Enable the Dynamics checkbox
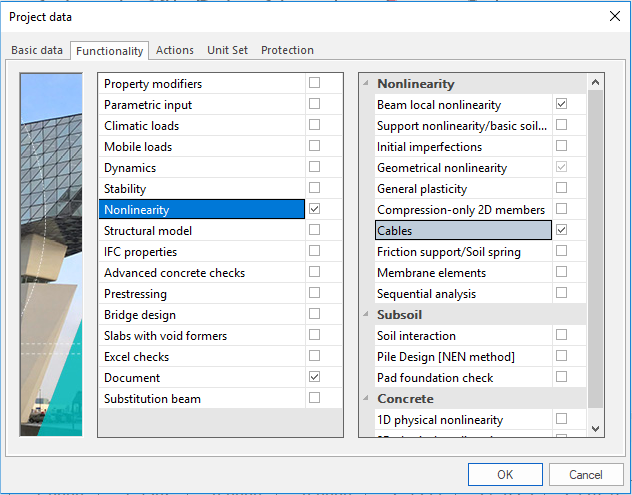The height and width of the screenshot is (495, 632). pyautogui.click(x=314, y=167)
